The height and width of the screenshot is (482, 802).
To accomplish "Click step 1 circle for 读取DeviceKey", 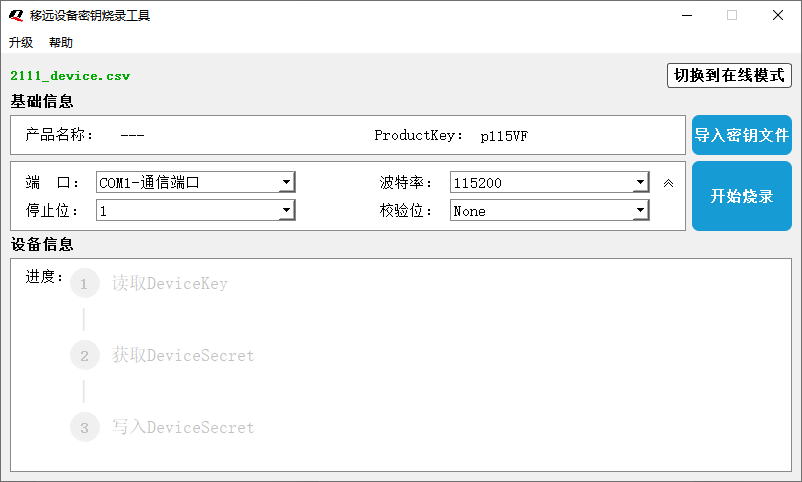I will pos(84,283).
